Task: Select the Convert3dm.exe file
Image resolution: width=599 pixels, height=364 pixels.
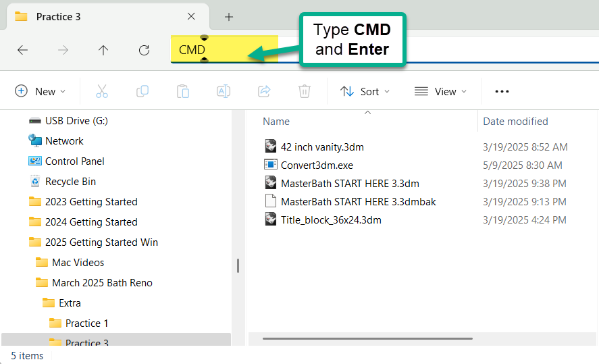Action: [x=317, y=165]
